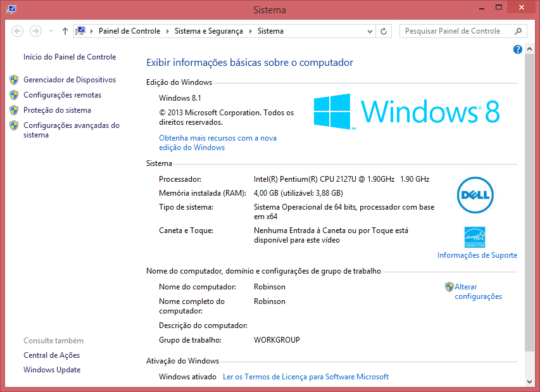Click the Windows 8 logo
Viewport: 540px width, 392px height.
[406, 111]
